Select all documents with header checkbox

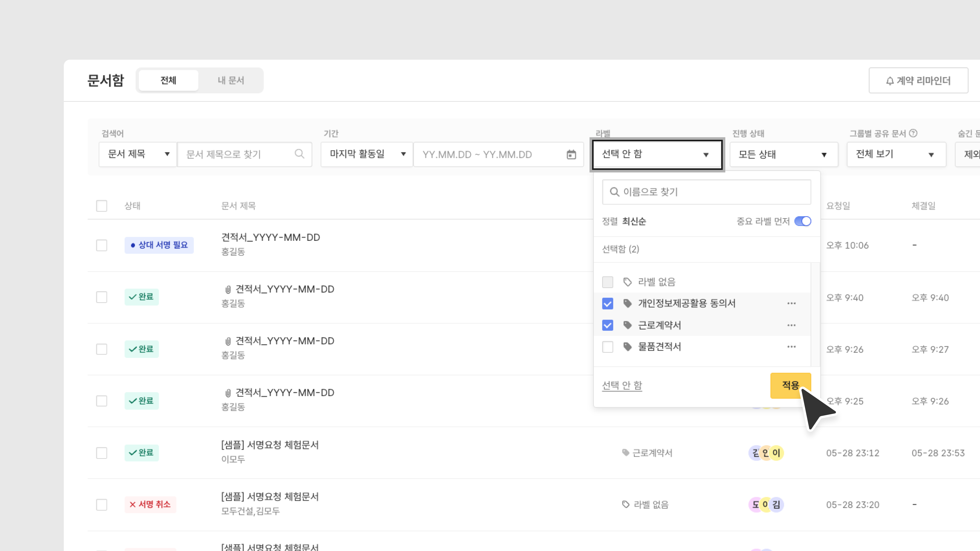[x=102, y=206]
